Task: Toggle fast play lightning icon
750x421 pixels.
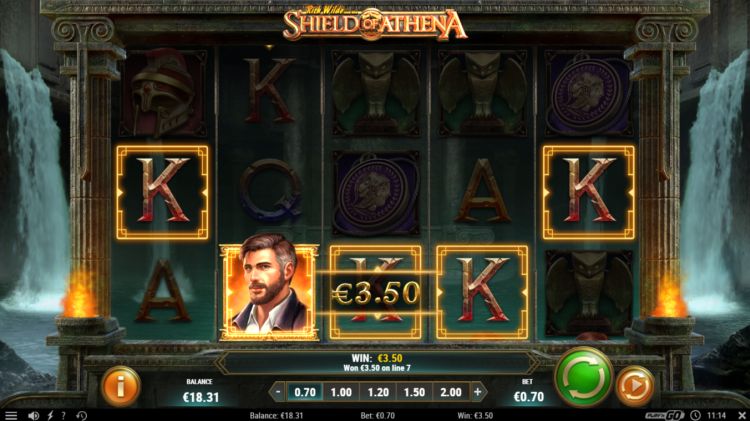Action: tap(50, 416)
